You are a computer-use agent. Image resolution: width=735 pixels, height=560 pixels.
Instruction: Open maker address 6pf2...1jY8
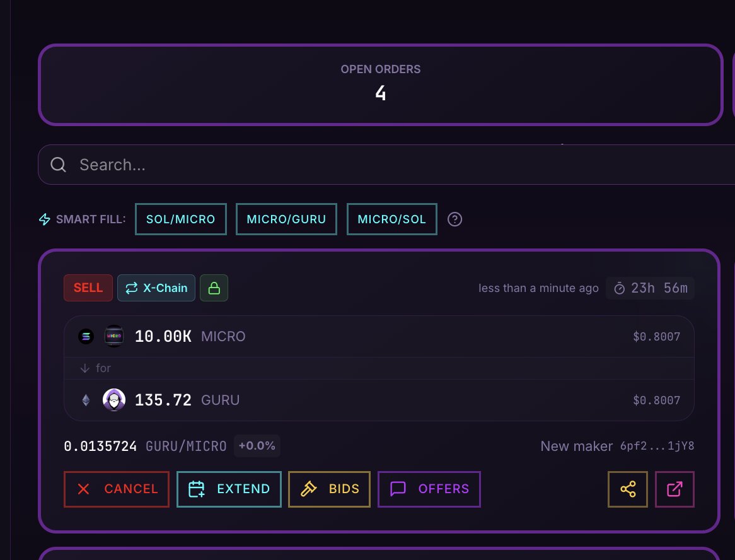tap(657, 446)
